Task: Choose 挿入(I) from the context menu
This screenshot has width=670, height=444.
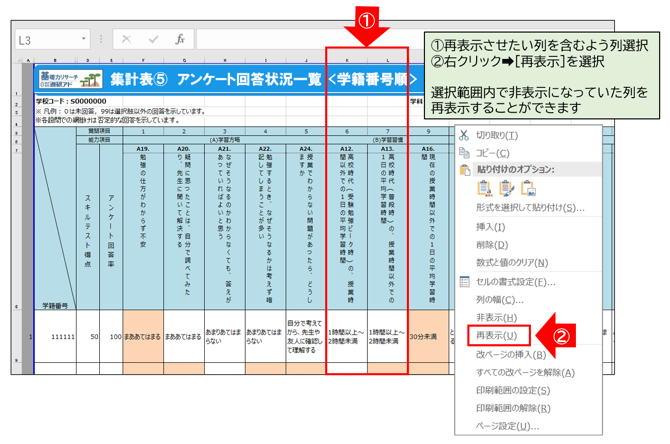Action: pos(490,226)
